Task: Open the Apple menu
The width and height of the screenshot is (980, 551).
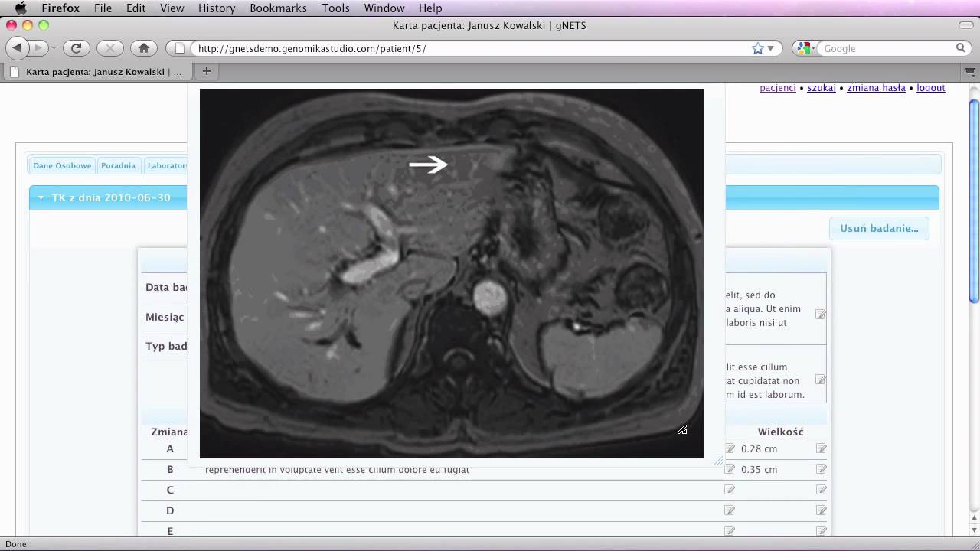Action: pyautogui.click(x=21, y=8)
